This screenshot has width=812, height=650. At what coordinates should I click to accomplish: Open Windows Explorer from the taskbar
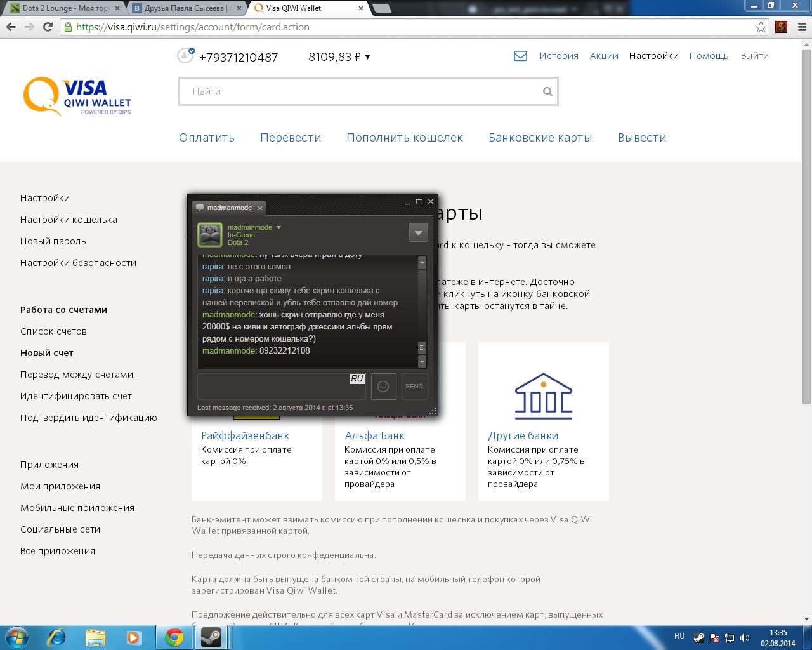(x=95, y=637)
